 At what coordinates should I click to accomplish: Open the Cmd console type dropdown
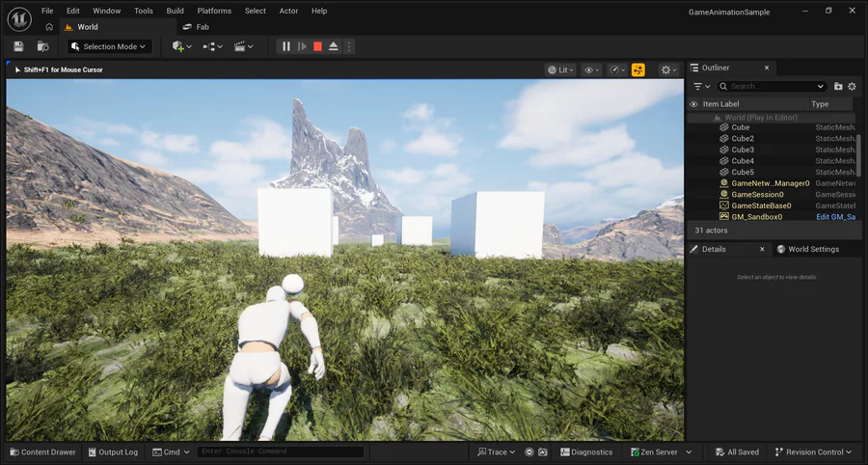(x=171, y=452)
